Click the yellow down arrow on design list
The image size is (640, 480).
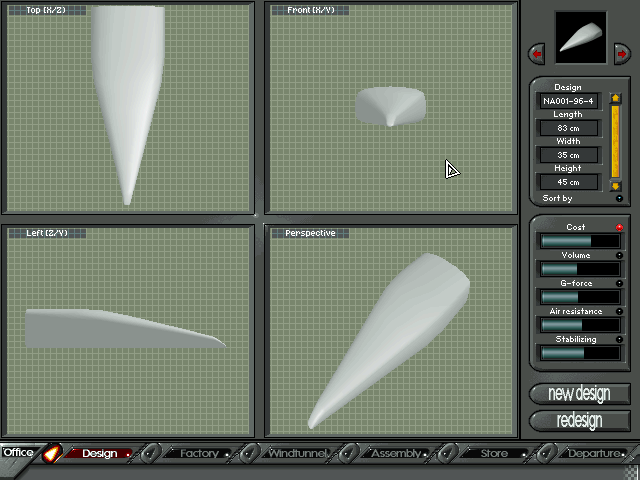pyautogui.click(x=616, y=186)
